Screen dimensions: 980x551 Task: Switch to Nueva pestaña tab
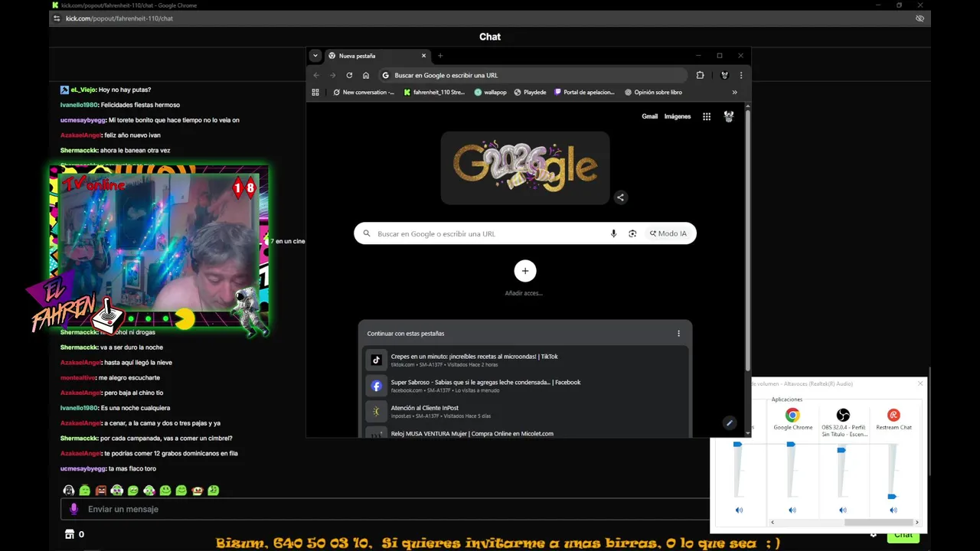click(x=377, y=56)
